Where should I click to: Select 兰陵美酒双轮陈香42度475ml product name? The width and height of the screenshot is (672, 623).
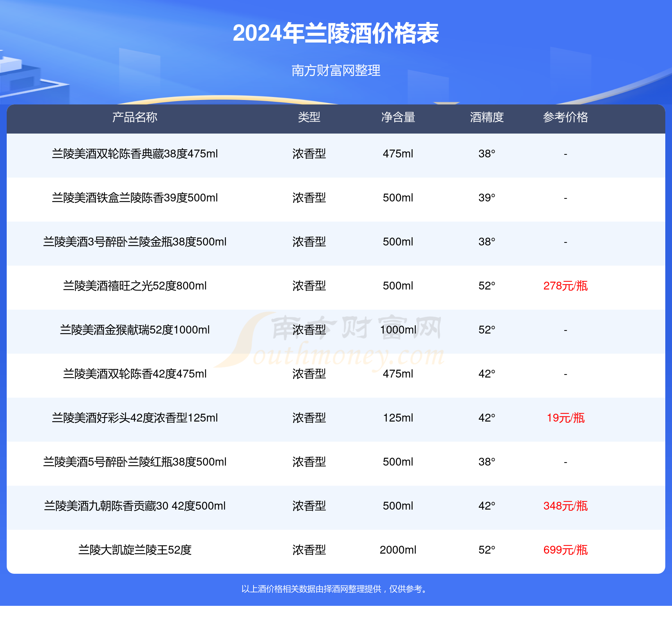pyautogui.click(x=135, y=374)
